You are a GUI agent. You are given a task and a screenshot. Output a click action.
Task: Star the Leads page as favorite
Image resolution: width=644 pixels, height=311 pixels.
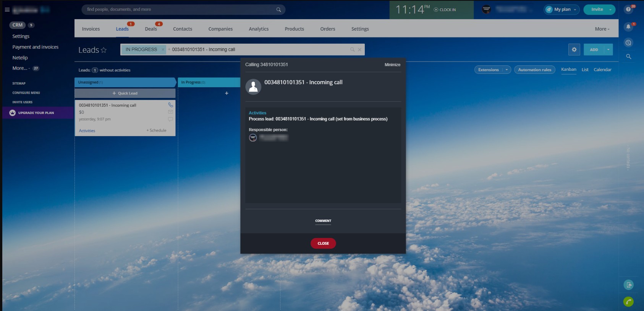[x=104, y=50]
